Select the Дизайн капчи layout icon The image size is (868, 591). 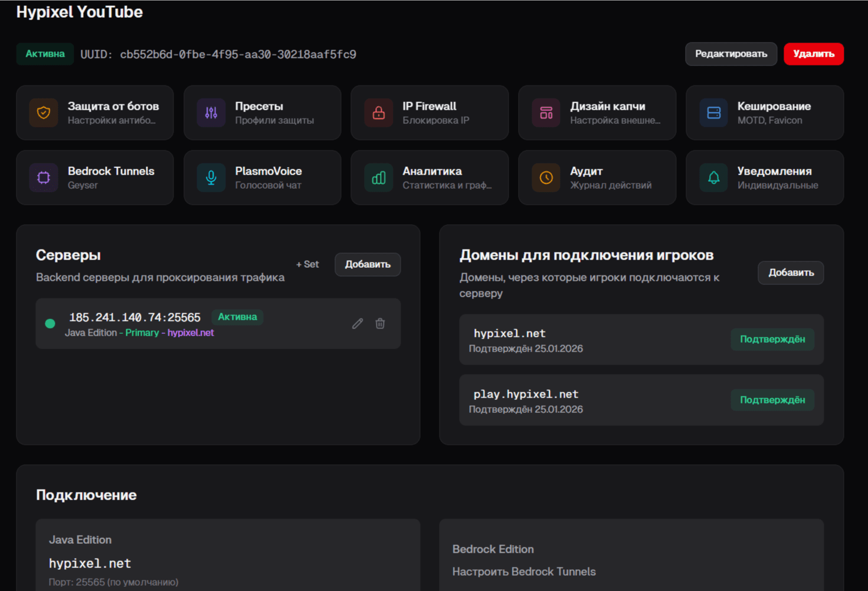(x=546, y=113)
